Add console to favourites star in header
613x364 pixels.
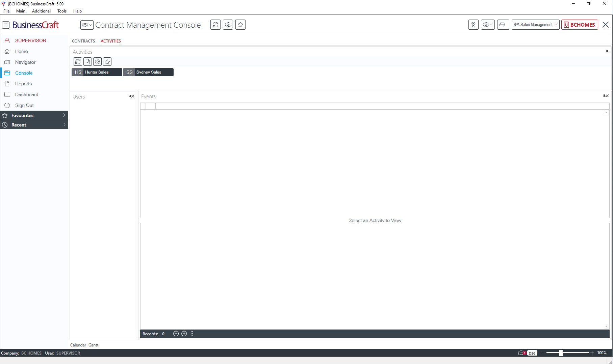[x=240, y=25]
